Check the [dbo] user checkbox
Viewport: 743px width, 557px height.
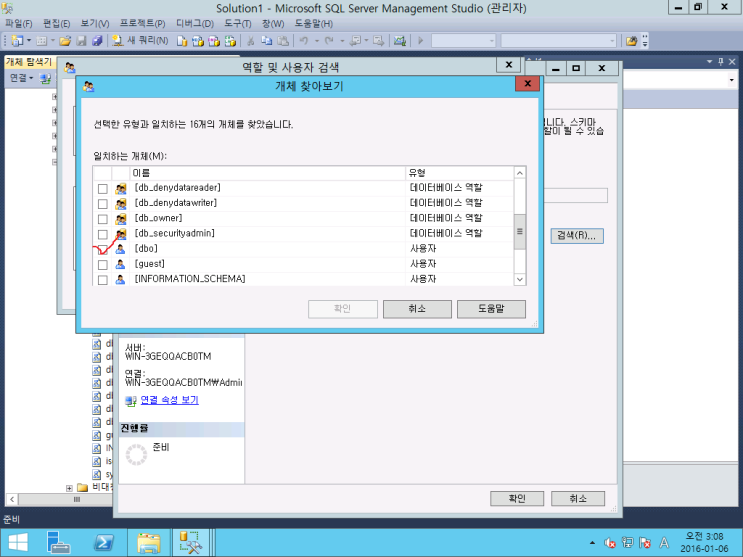click(x=102, y=249)
